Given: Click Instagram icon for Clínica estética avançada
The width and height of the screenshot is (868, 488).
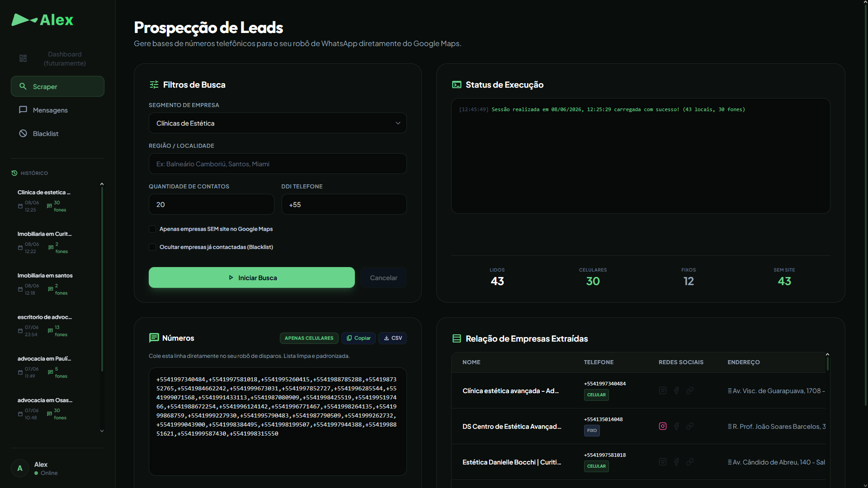Looking at the screenshot, I should [x=663, y=390].
